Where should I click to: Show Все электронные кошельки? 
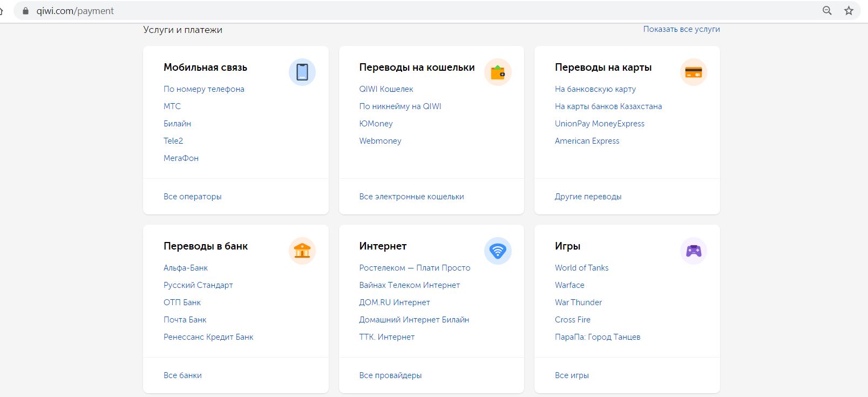[411, 197]
